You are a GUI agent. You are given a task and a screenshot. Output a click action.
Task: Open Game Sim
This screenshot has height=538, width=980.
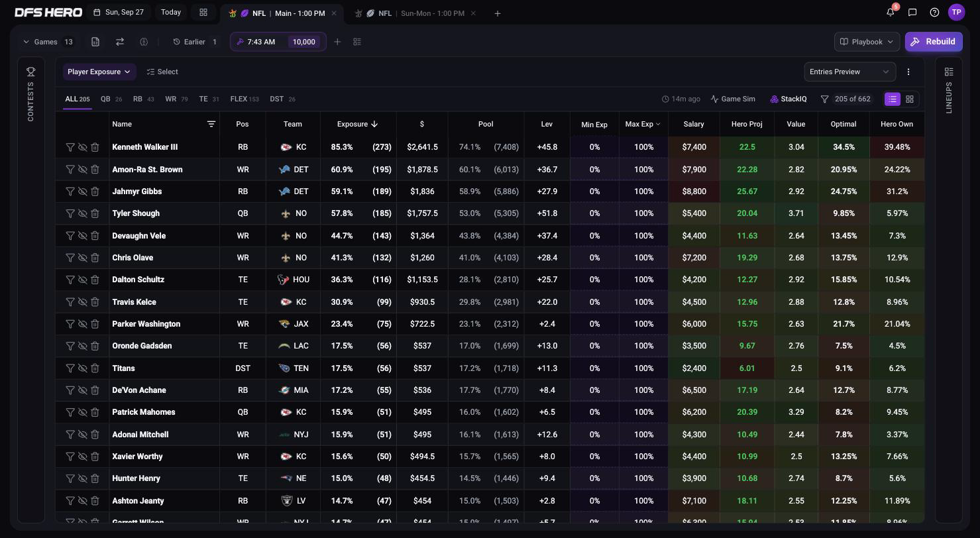coord(733,99)
